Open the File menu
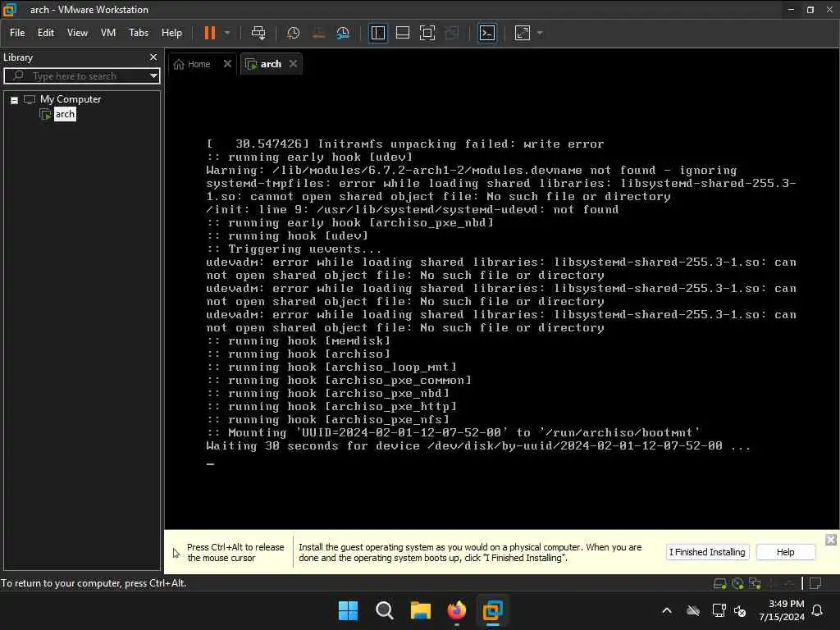The image size is (840, 630). tap(17, 33)
